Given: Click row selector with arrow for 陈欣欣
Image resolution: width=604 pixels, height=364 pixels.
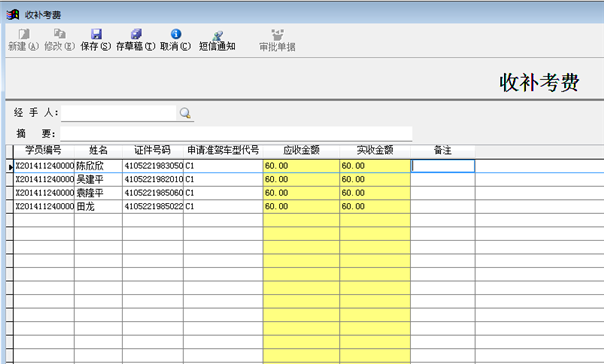Looking at the screenshot, I should (x=10, y=166).
